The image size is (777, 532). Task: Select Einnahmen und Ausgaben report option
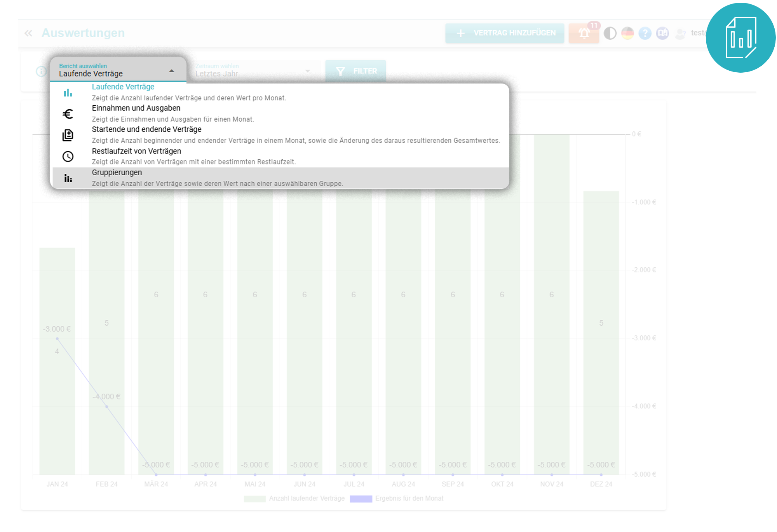(x=280, y=114)
